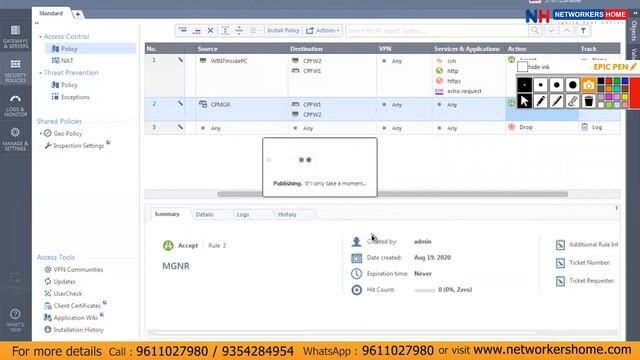Select Policy under Access Control

69,49
